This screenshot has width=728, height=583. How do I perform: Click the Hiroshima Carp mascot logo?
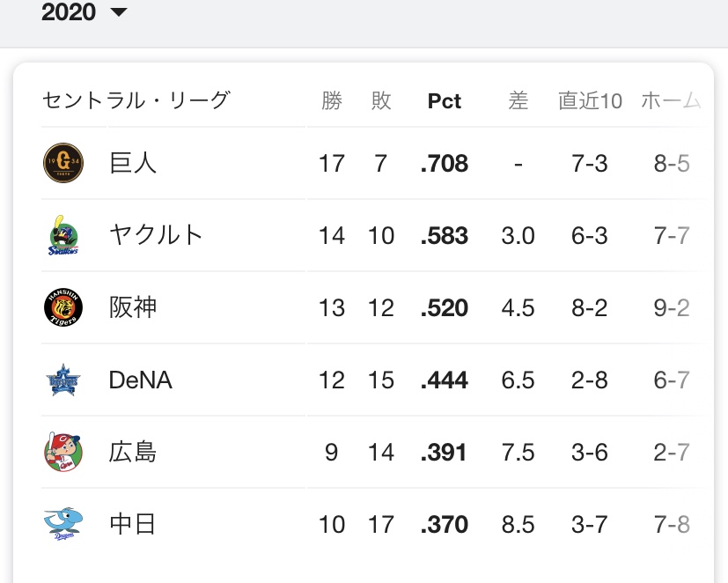click(63, 452)
